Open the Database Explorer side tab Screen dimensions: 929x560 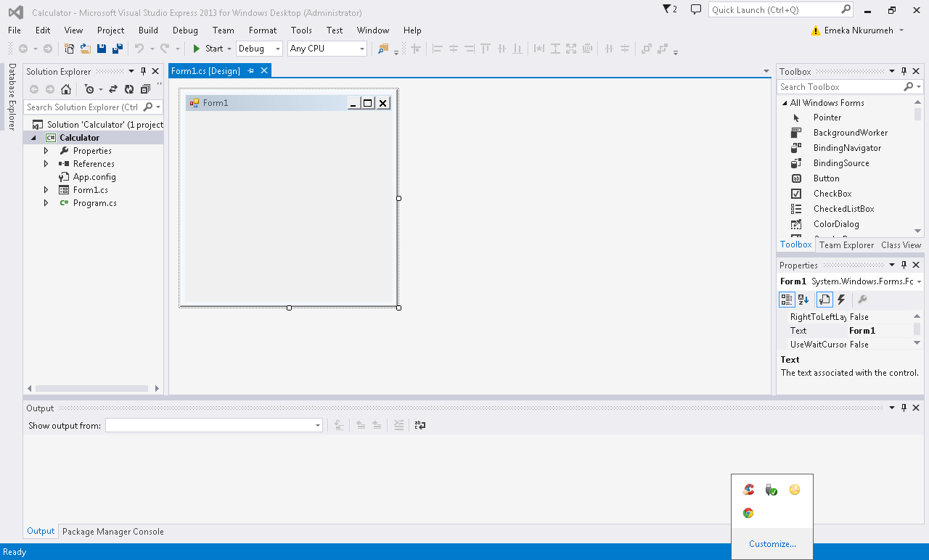coord(12,96)
